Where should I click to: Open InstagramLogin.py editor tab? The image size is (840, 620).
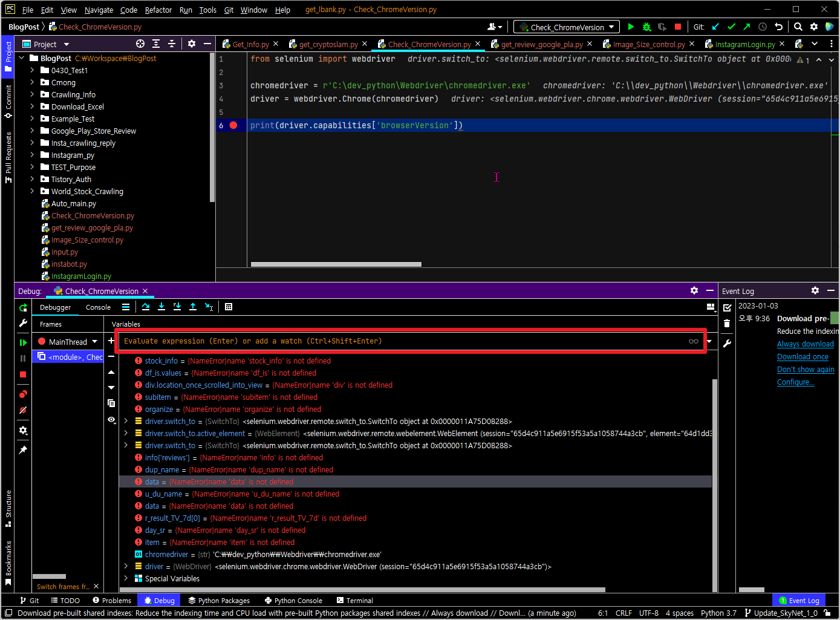[745, 44]
